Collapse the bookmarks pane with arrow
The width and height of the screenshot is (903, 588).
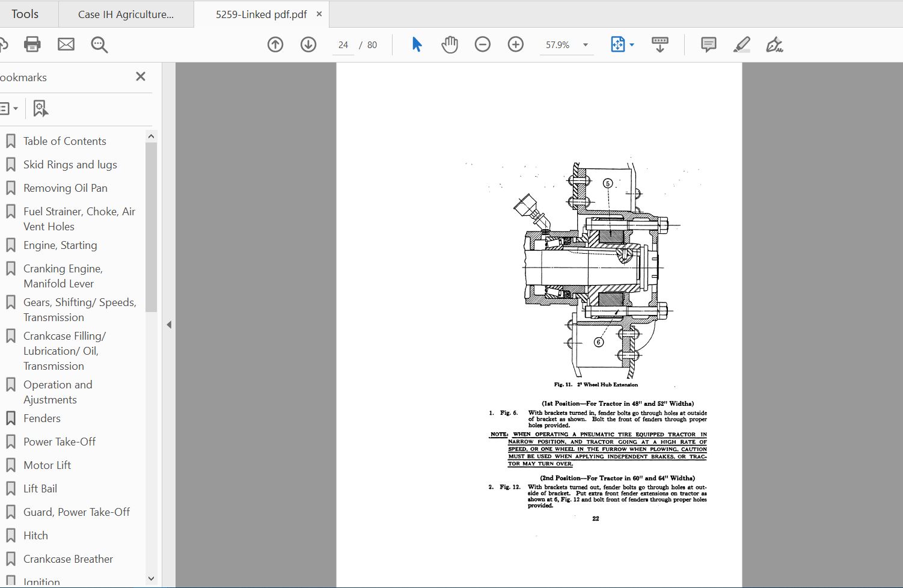tap(169, 325)
